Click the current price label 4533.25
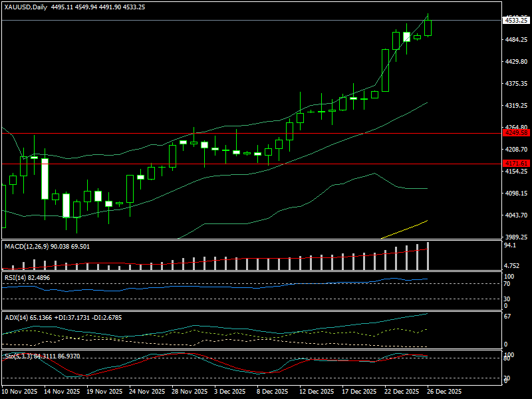Screen dimensions: 532x399 pyautogui.click(x=516, y=21)
